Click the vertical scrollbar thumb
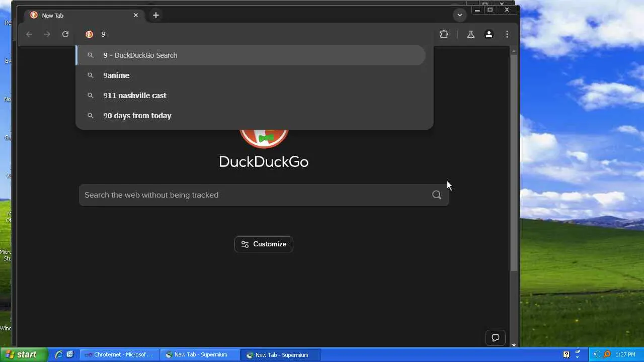 514,163
